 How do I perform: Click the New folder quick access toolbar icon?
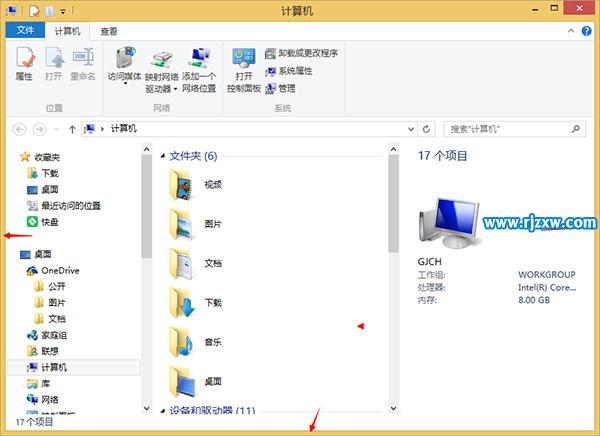[x=49, y=11]
